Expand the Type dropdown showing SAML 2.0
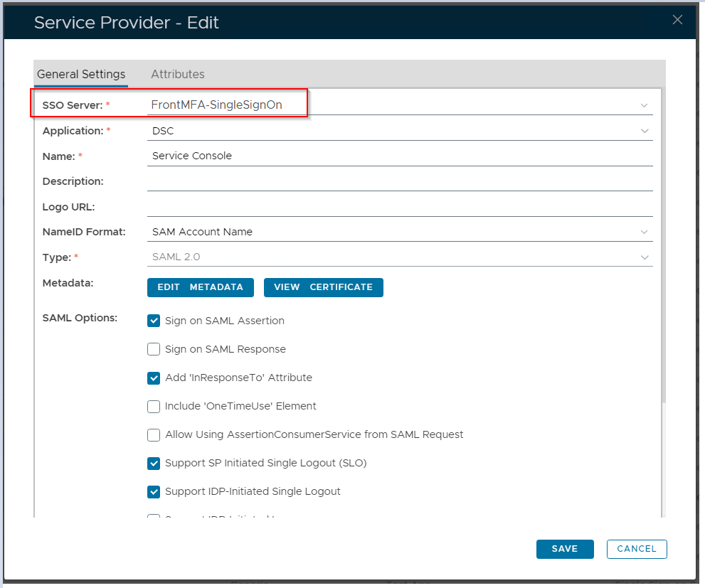 coord(644,257)
